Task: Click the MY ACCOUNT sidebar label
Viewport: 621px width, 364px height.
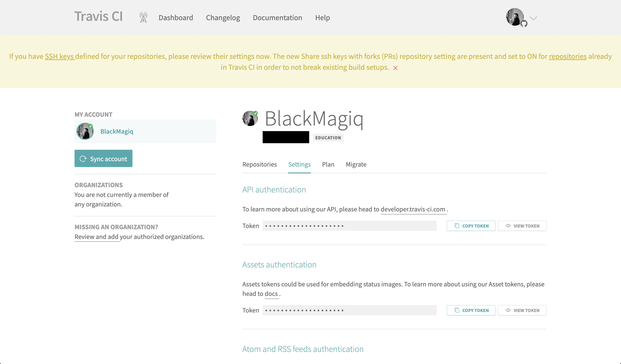Action: pyautogui.click(x=93, y=115)
